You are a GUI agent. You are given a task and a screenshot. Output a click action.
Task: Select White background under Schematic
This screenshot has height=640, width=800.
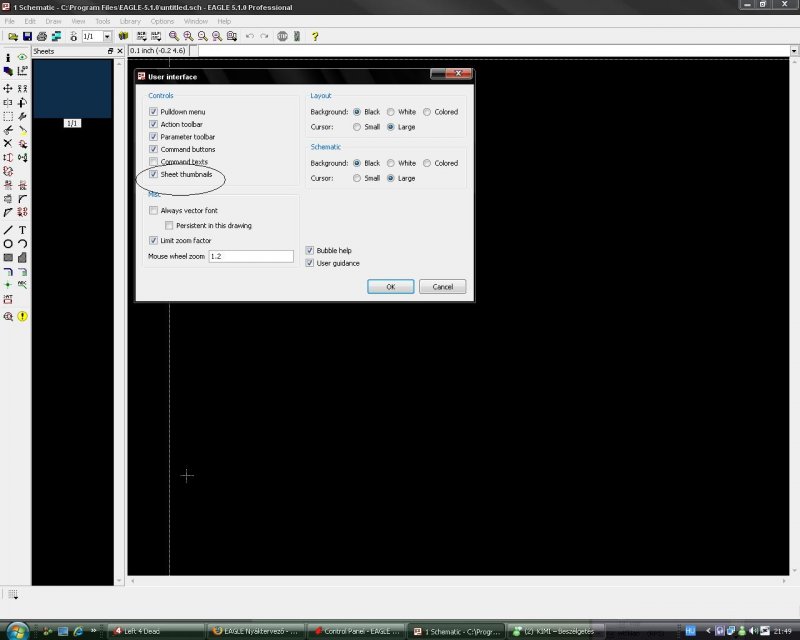click(391, 163)
